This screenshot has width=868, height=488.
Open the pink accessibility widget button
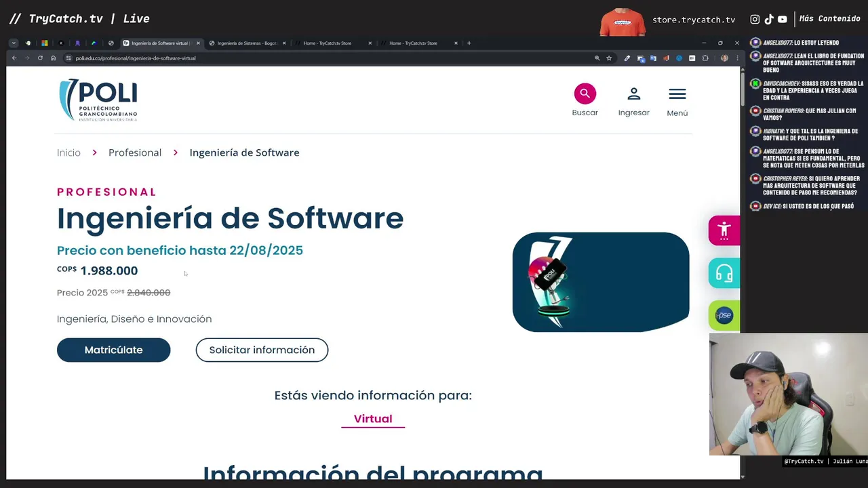coord(724,230)
